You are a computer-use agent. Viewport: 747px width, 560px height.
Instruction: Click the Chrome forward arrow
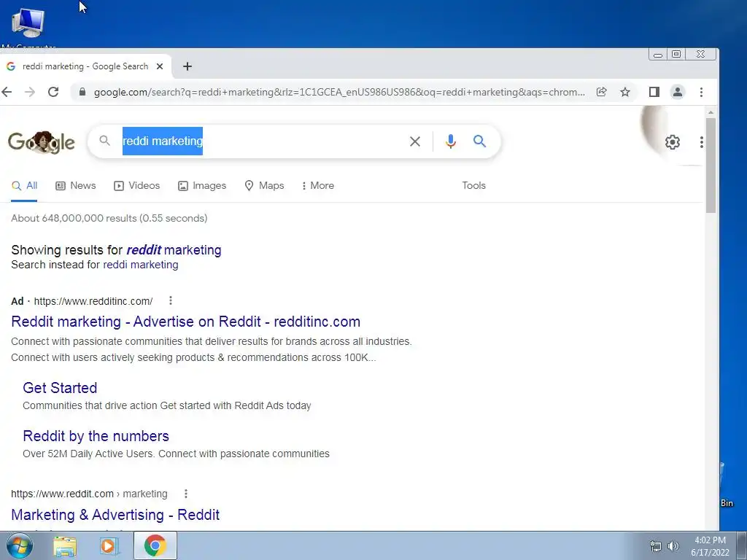tap(30, 92)
